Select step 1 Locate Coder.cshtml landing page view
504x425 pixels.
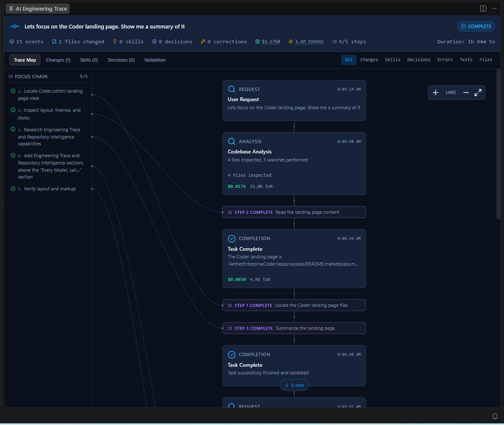(49, 95)
